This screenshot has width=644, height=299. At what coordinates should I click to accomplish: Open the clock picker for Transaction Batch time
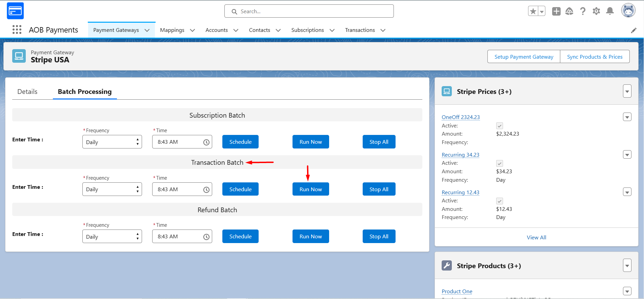(x=206, y=190)
